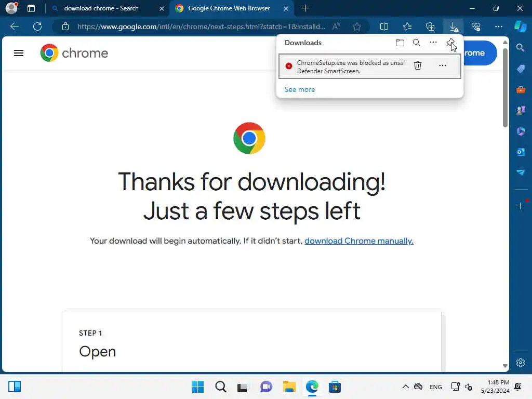Open more actions for ChromeSetup.exe
Screen dimensions: 532x399
(x=443, y=65)
